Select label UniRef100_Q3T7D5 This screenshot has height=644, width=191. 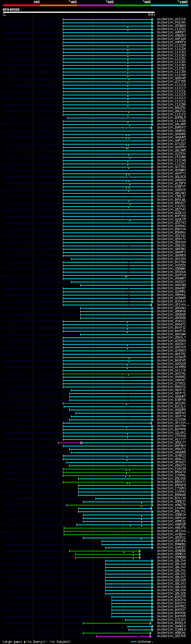click(171, 81)
